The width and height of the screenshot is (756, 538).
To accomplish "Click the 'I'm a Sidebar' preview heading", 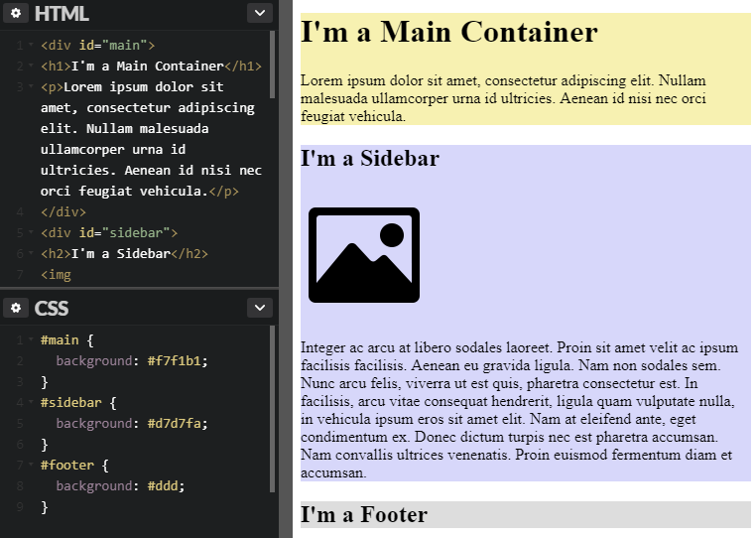I will [370, 158].
